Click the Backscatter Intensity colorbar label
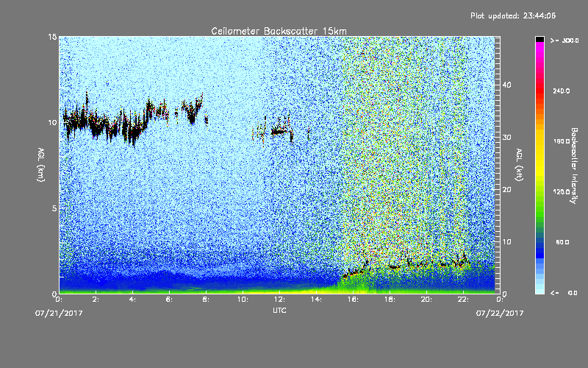Screen dimensions: 588x368 click(574, 166)
